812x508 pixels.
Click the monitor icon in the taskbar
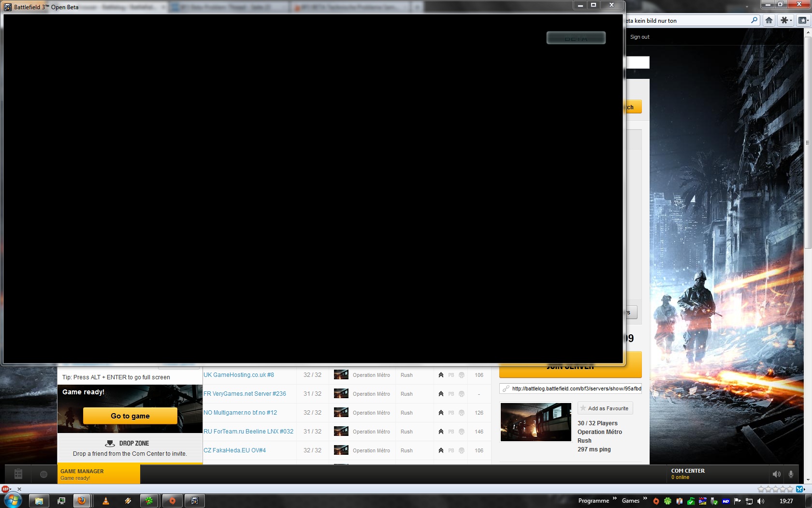[x=61, y=501]
